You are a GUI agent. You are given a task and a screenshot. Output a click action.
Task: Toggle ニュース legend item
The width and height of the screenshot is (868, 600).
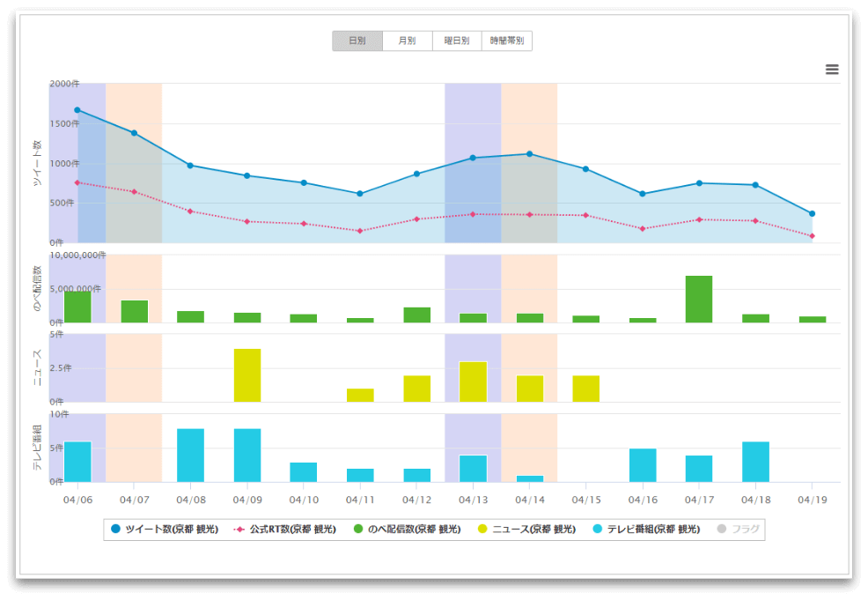[526, 530]
